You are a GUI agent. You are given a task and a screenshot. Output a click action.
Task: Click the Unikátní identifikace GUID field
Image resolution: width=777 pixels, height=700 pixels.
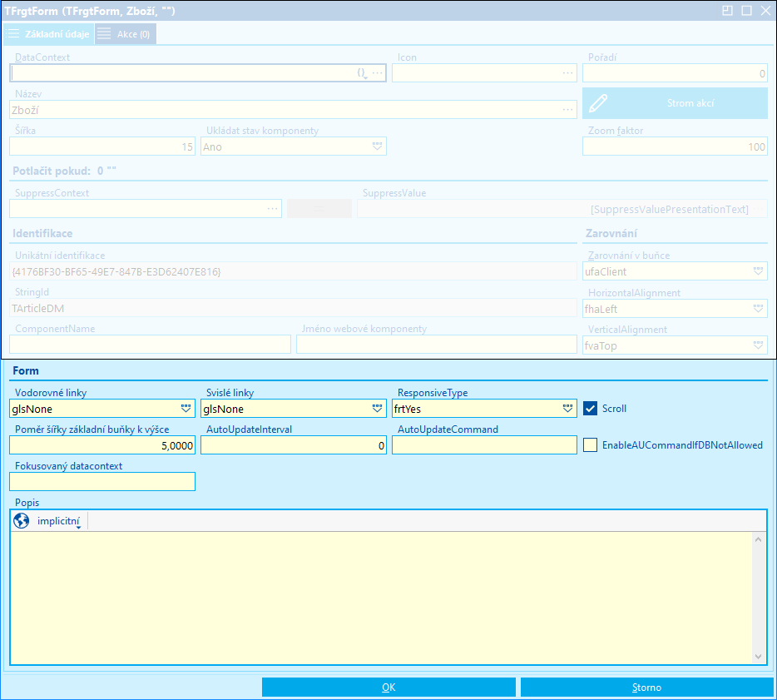[294, 271]
